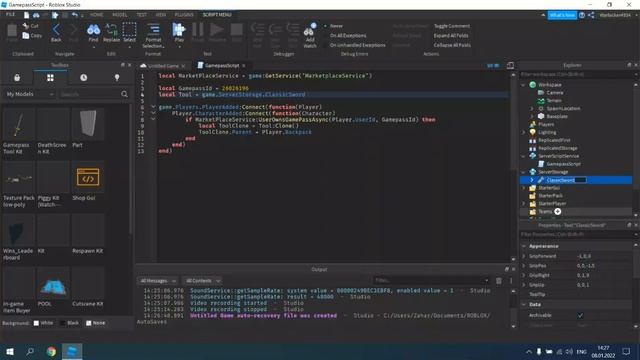The image size is (640, 360).
Task: Click the Format Selection icon
Action: (153, 29)
